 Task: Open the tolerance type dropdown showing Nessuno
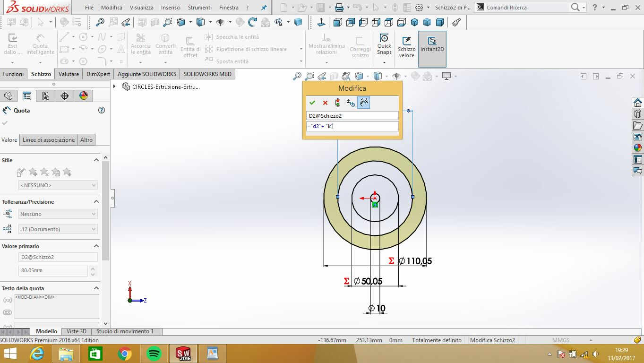pyautogui.click(x=58, y=214)
